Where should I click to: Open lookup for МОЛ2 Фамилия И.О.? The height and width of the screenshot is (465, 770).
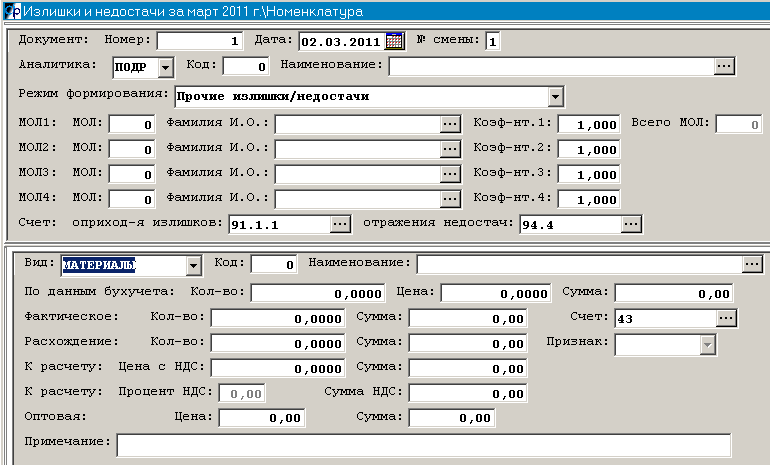[x=449, y=149]
